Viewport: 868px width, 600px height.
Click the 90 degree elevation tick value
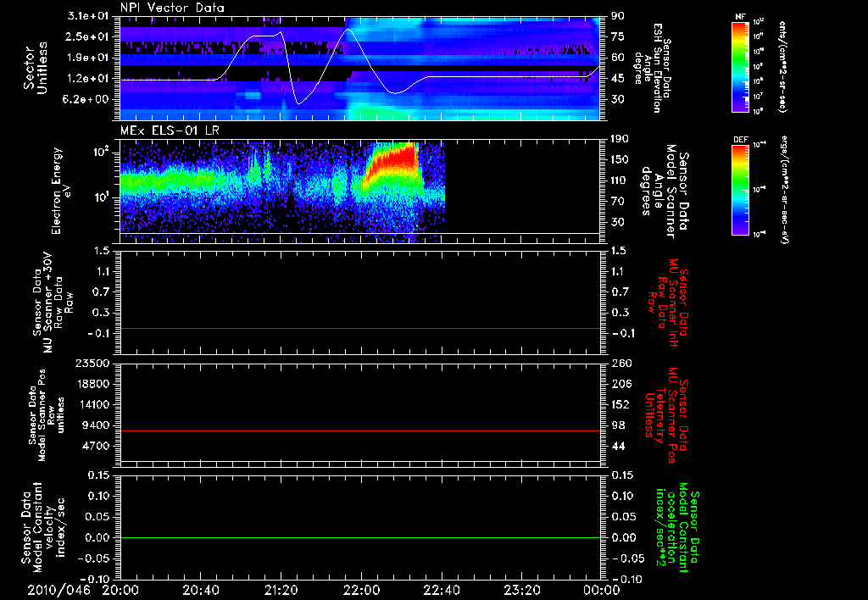pos(618,16)
